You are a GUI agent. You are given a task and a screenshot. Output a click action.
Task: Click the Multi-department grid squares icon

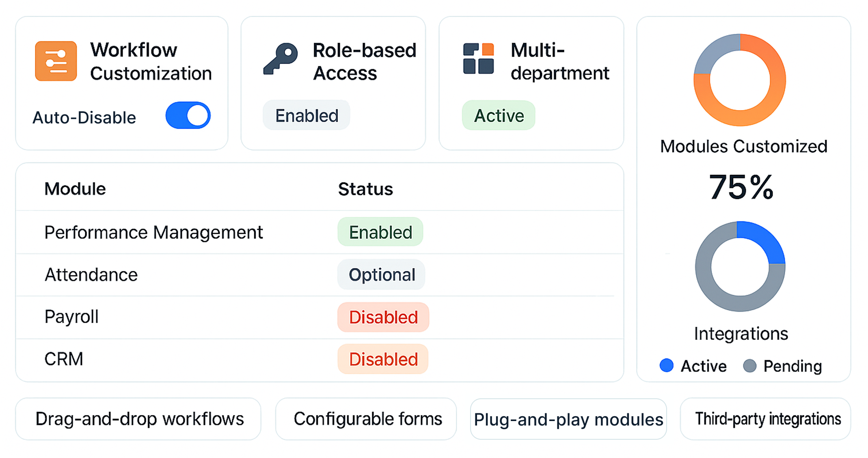tap(478, 59)
